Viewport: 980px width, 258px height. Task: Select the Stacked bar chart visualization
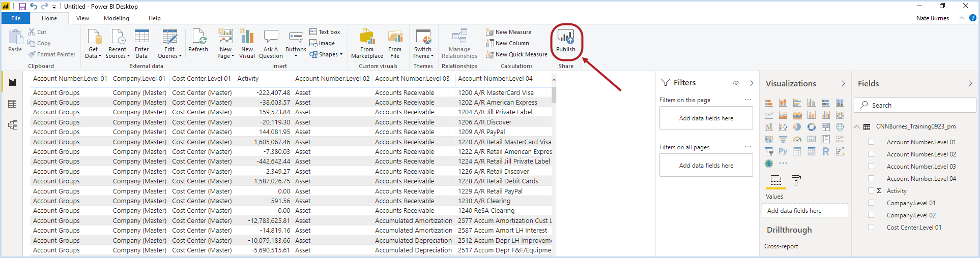tap(768, 103)
